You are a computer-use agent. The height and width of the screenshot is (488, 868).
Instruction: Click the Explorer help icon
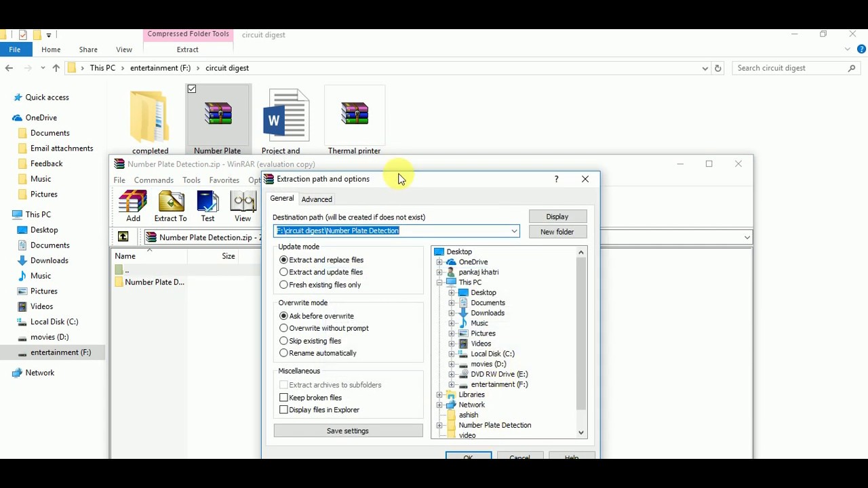pyautogui.click(x=861, y=49)
